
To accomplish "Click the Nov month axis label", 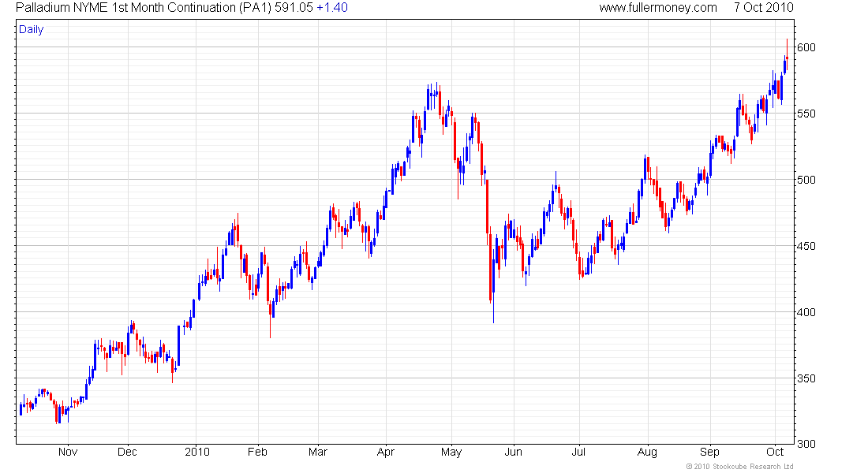I will pos(68,452).
